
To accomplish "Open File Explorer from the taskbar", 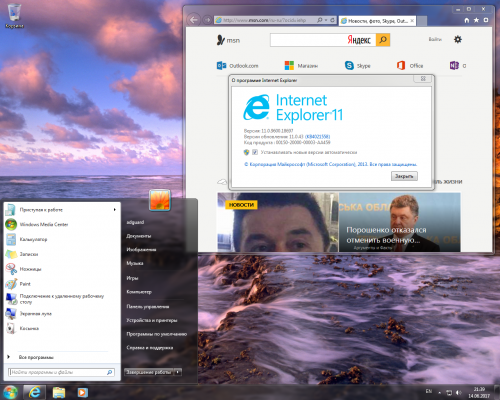I will pyautogui.click(x=59, y=392).
